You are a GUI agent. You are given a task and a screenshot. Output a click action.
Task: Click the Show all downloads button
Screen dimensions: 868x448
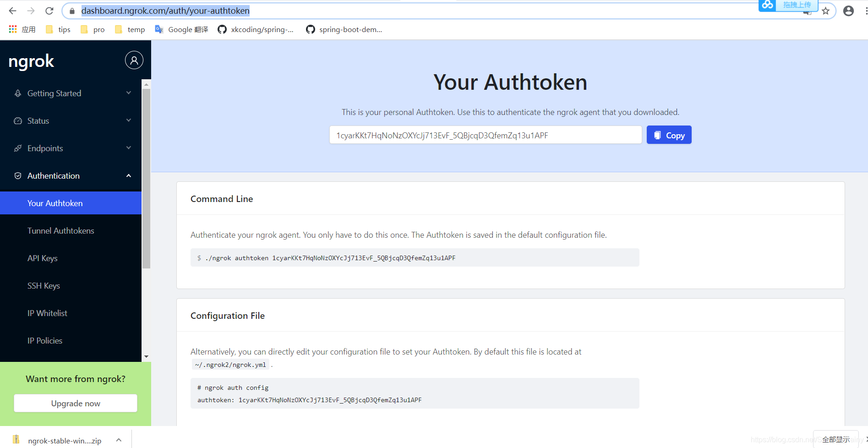(835, 439)
